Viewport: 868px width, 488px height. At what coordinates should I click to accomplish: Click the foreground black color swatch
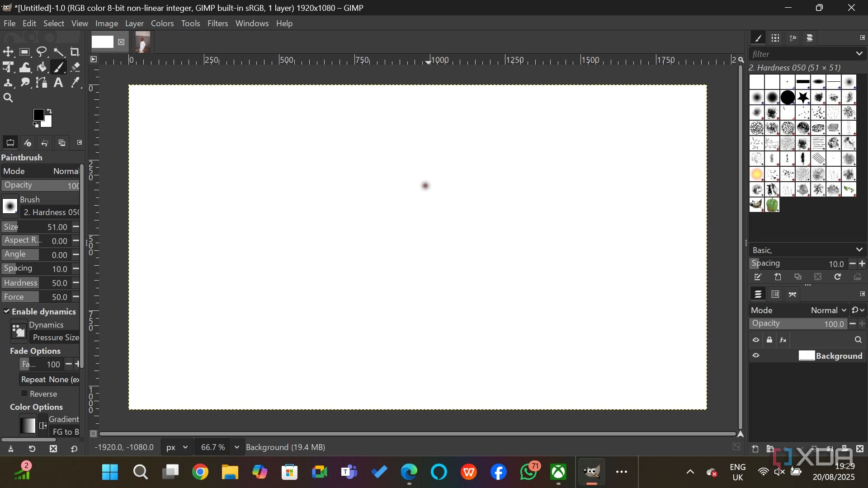pyautogui.click(x=39, y=114)
